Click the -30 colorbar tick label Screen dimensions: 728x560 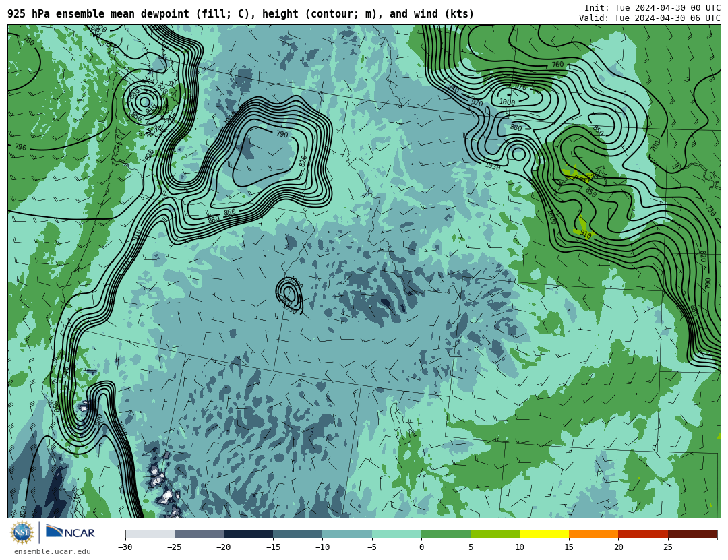pyautogui.click(x=125, y=547)
